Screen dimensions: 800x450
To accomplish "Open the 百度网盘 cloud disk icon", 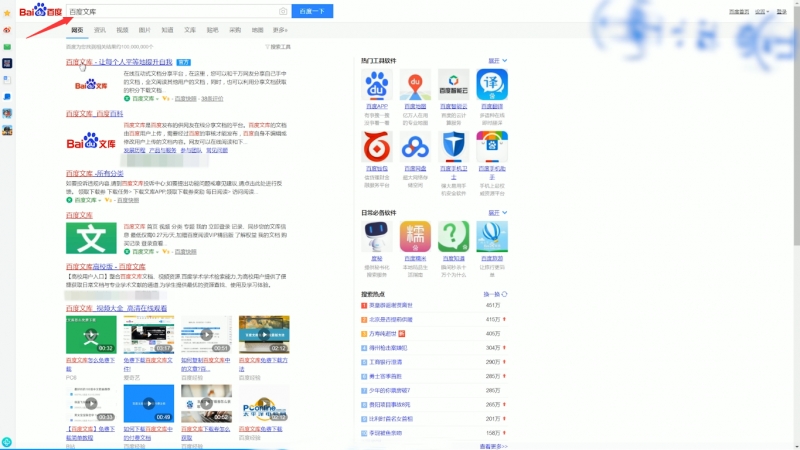I will 415,146.
